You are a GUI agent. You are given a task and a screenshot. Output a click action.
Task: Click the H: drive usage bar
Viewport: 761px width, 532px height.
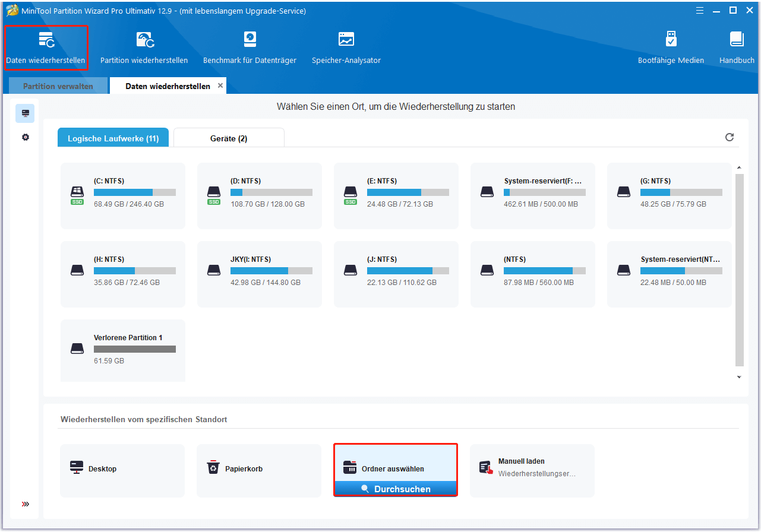135,271
